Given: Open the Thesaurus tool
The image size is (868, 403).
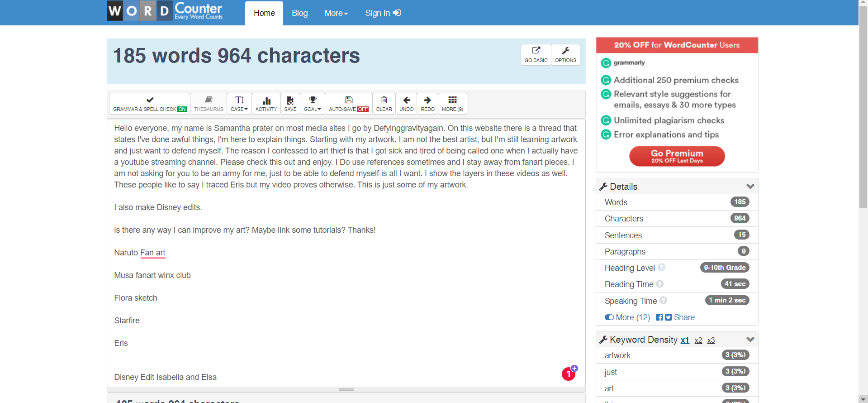Looking at the screenshot, I should point(209,104).
